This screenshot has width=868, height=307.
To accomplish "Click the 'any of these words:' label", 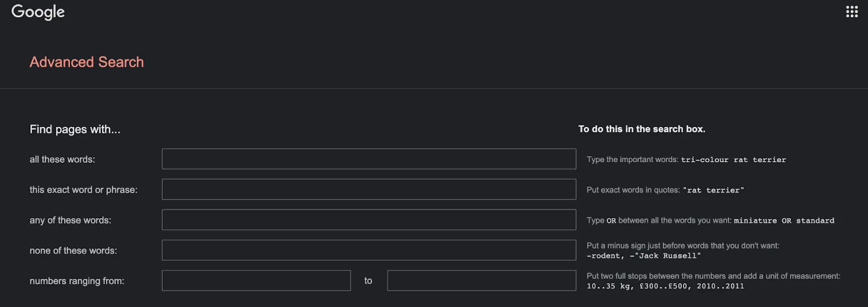I will (71, 220).
